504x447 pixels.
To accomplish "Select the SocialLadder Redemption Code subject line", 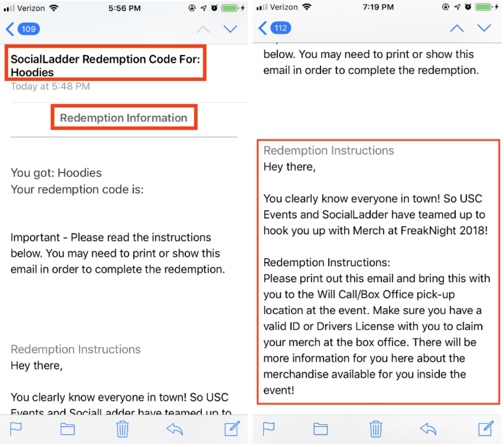I will 105,66.
